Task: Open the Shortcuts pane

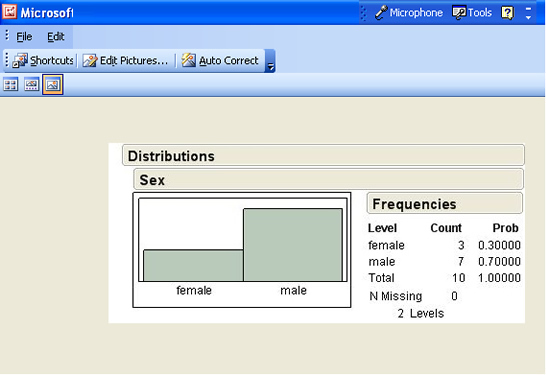Action: click(x=42, y=61)
